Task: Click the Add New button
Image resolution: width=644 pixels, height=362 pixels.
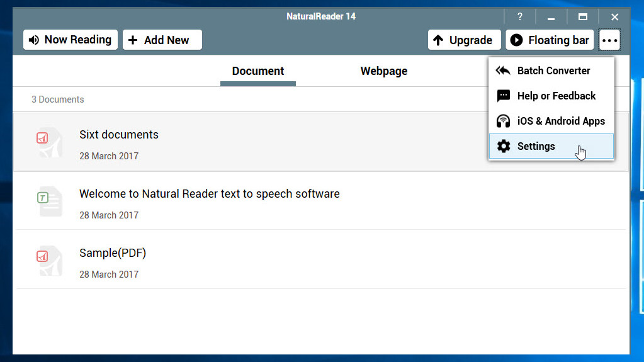Action: tap(162, 40)
